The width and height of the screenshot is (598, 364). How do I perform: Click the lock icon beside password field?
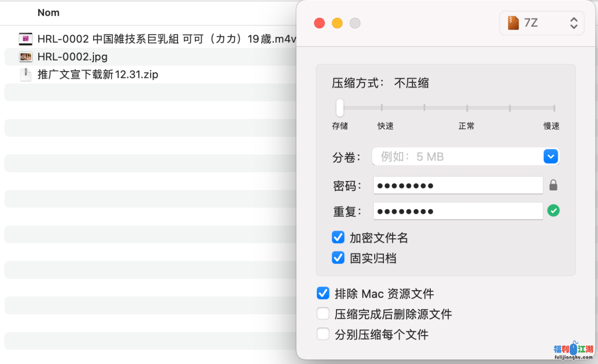pos(553,185)
